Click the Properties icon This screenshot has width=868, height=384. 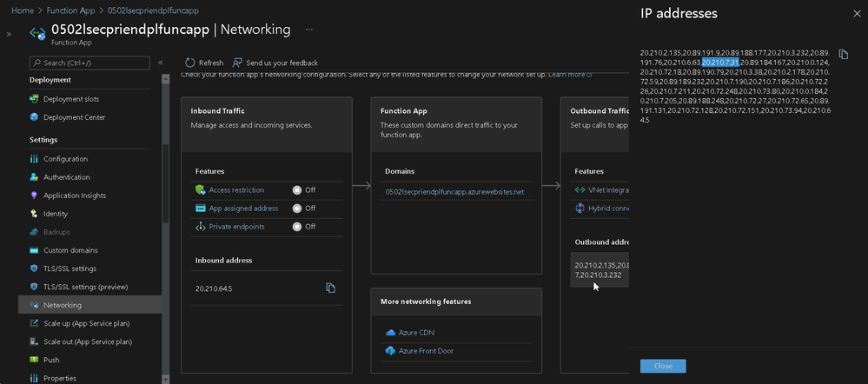34,378
